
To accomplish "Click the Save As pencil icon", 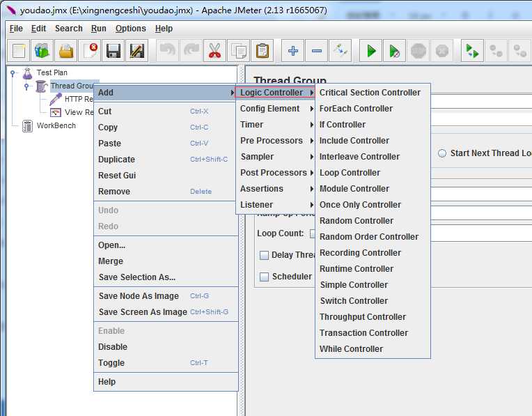I will [136, 51].
